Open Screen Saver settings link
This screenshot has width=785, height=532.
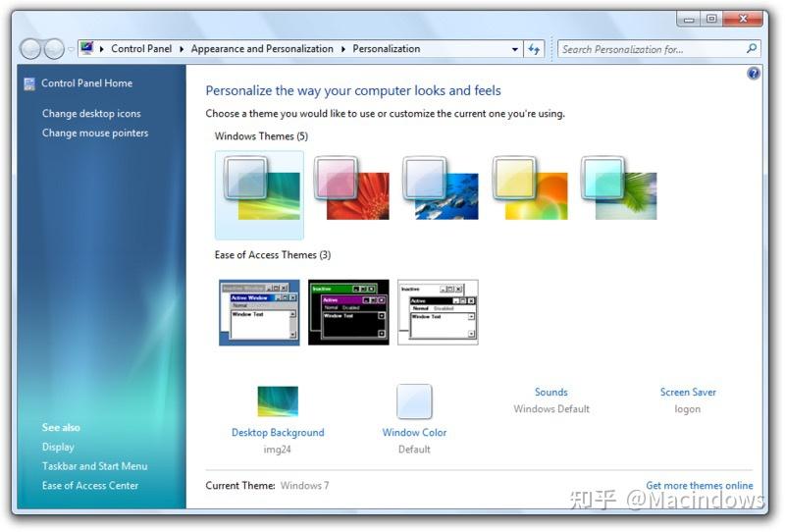(x=688, y=393)
